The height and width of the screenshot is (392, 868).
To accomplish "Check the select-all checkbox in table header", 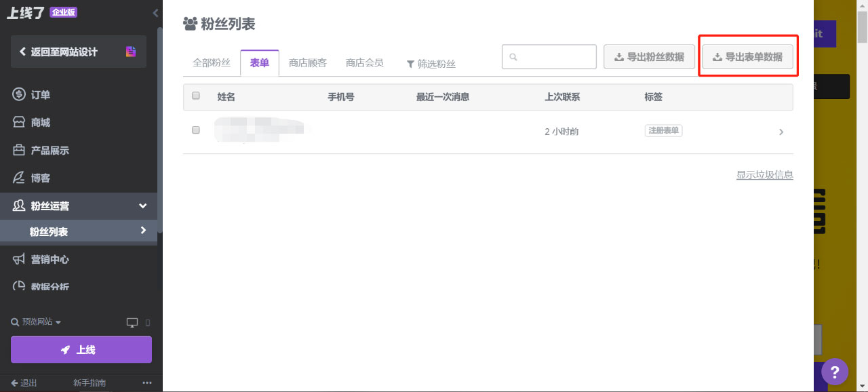I will click(x=195, y=96).
